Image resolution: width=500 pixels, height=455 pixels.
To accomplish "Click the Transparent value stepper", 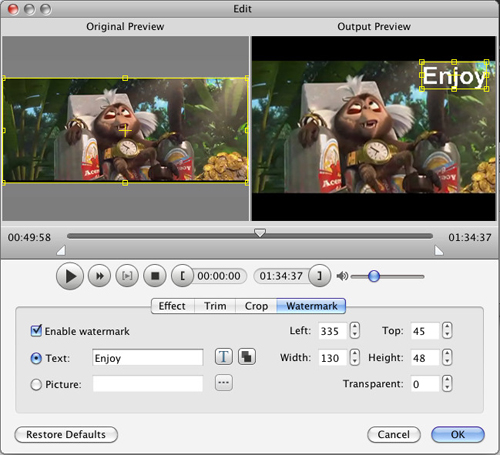I will pyautogui.click(x=447, y=383).
